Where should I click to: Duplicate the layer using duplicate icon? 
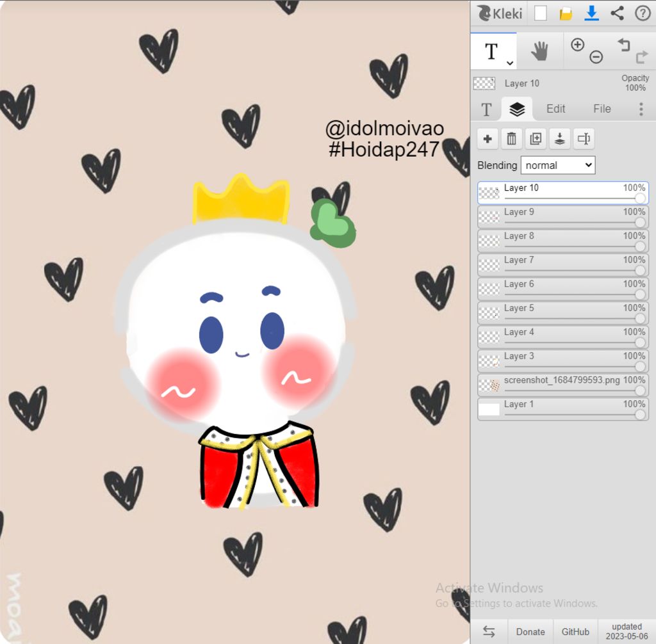536,139
